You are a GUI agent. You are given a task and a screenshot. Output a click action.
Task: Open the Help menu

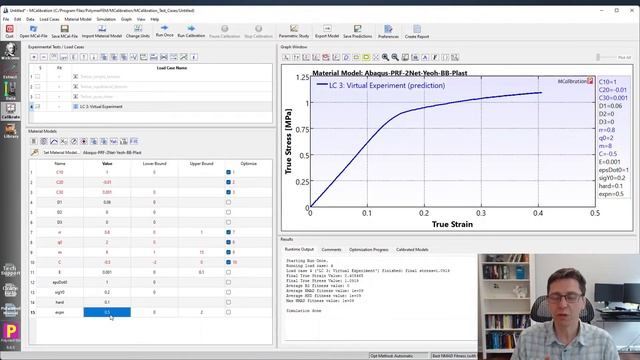(x=155, y=19)
